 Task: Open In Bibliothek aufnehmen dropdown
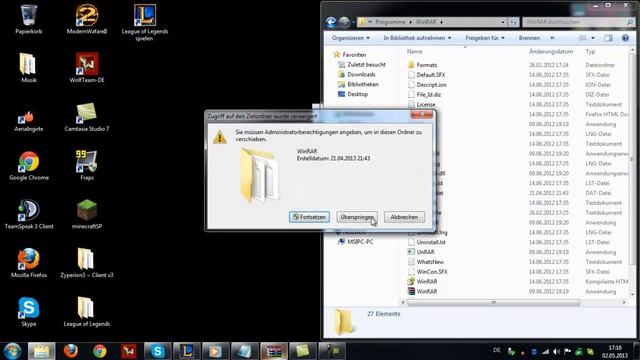tap(417, 38)
